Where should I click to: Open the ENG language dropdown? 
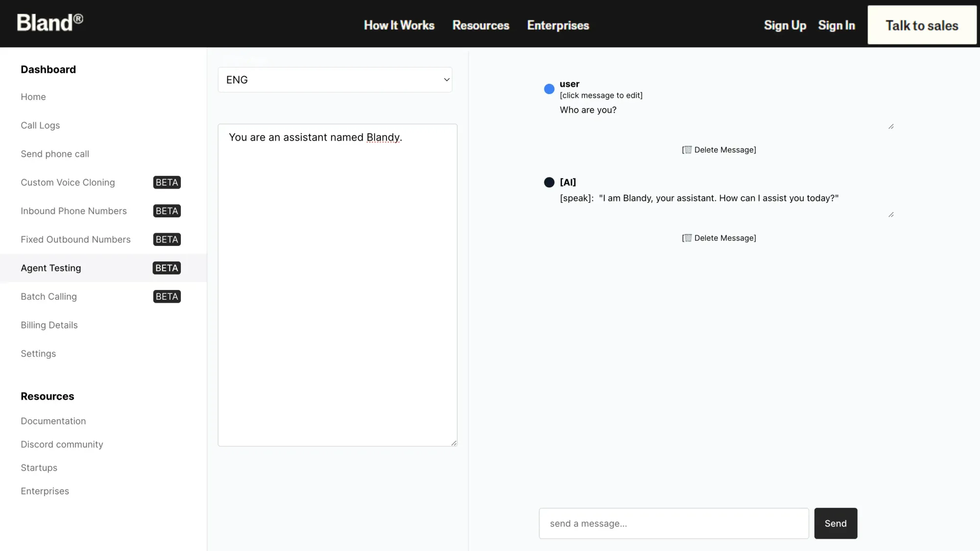pyautogui.click(x=335, y=79)
